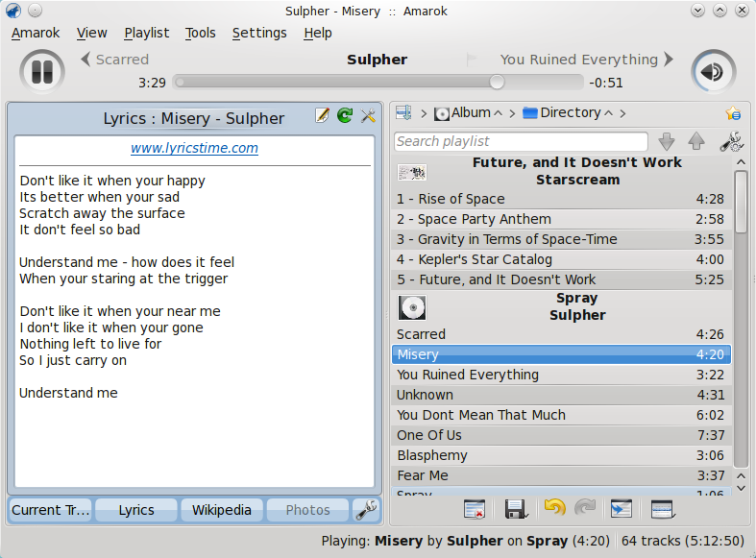Pause playback with the pause button
Image resolution: width=756 pixels, height=558 pixels.
[x=42, y=72]
